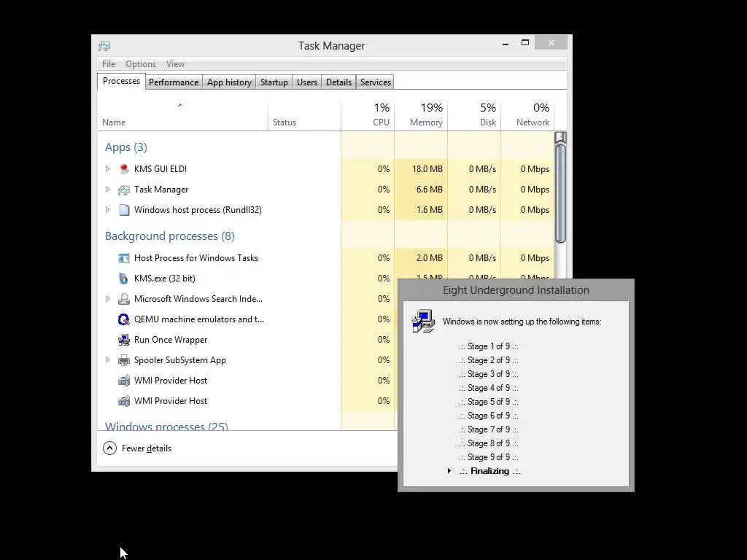Screen dimensions: 747x560
Task: Expand Windows host process (Rundll32) group
Action: point(108,210)
